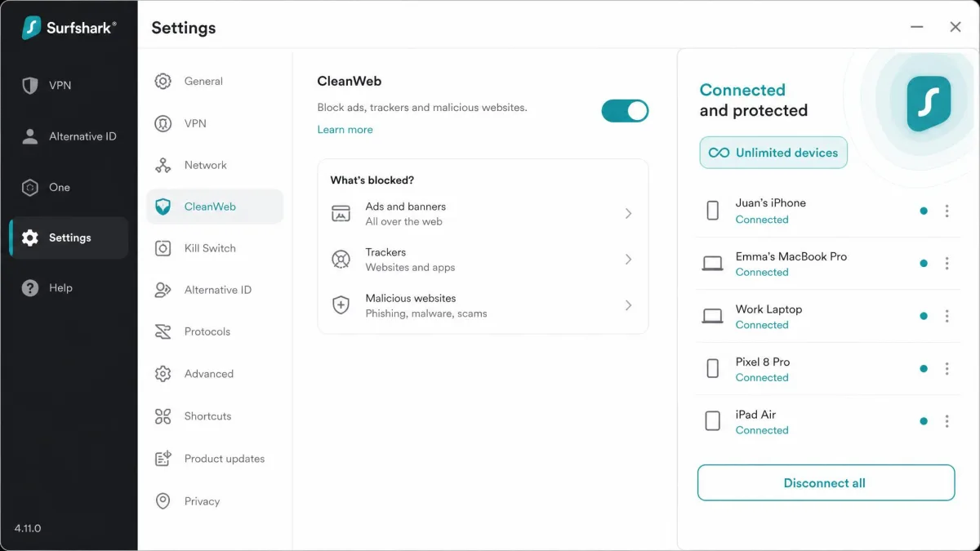Click the Disconnect all button
This screenshot has height=551, width=980.
pyautogui.click(x=826, y=482)
